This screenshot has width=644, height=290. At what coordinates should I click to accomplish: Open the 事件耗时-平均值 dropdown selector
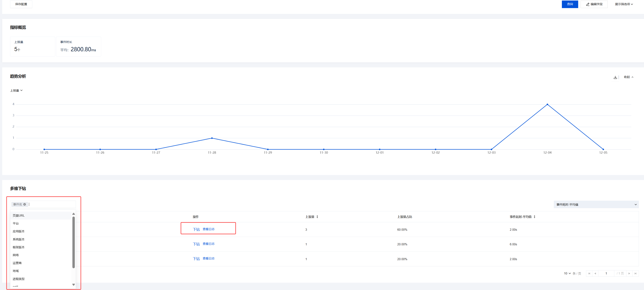pos(596,204)
